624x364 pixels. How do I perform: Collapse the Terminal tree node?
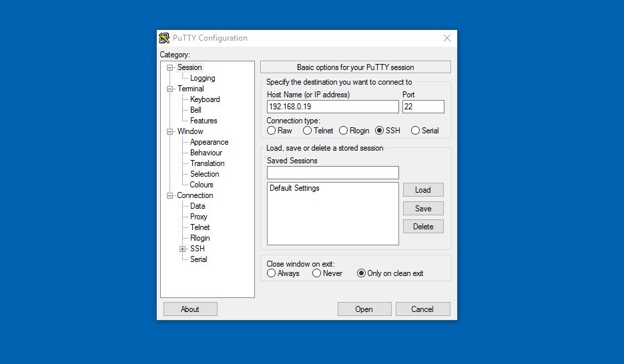click(x=170, y=89)
